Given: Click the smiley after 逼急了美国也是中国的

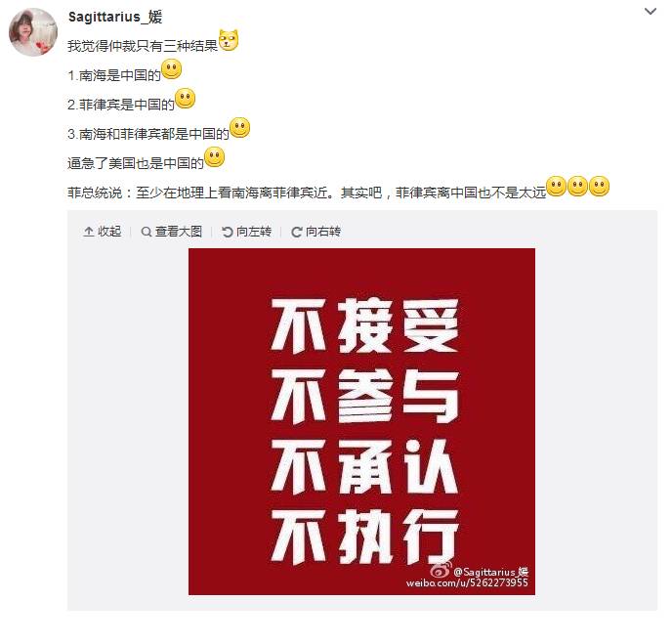Looking at the screenshot, I should pyautogui.click(x=214, y=157).
